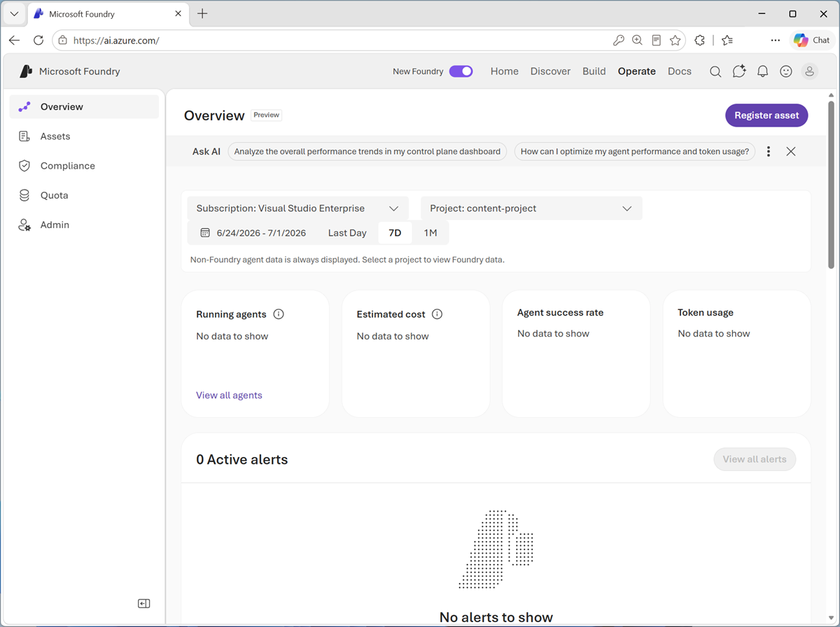This screenshot has width=840, height=627.
Task: Toggle the New Foundry switch
Action: click(461, 71)
